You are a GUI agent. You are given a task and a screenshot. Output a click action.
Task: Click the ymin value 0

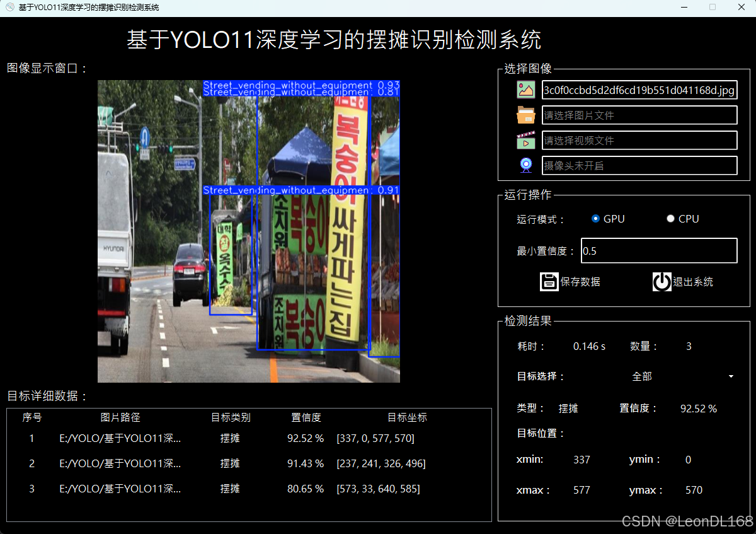688,460
